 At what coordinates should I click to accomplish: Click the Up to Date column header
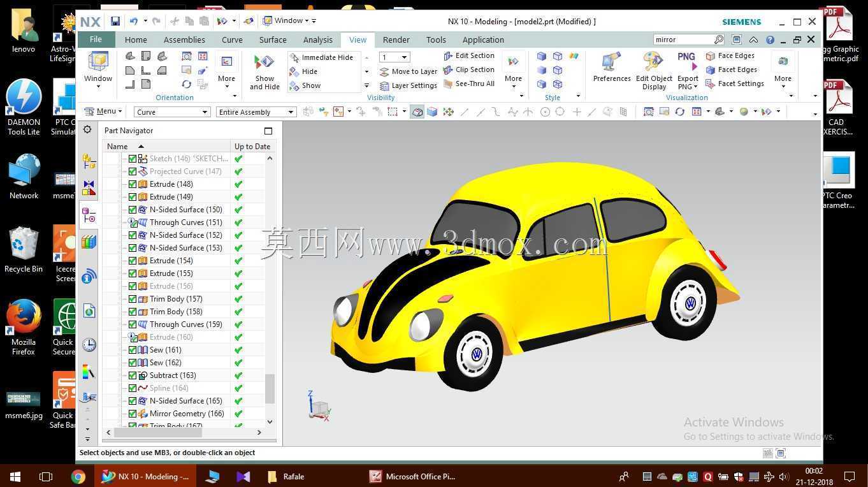point(252,147)
